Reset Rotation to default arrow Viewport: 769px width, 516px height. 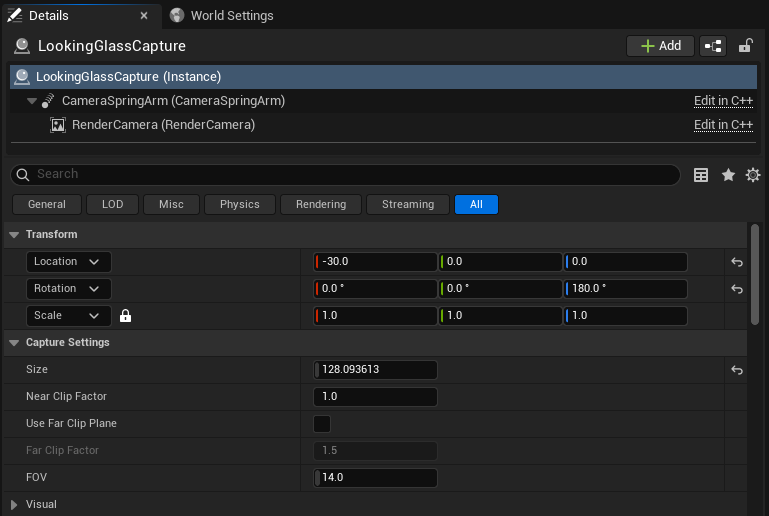click(737, 289)
